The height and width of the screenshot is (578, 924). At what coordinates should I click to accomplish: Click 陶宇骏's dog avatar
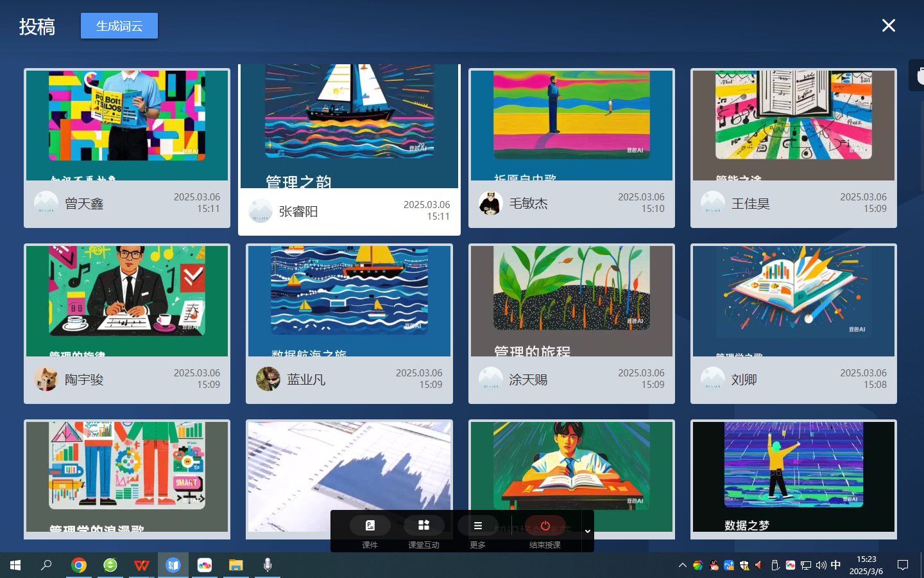(46, 380)
